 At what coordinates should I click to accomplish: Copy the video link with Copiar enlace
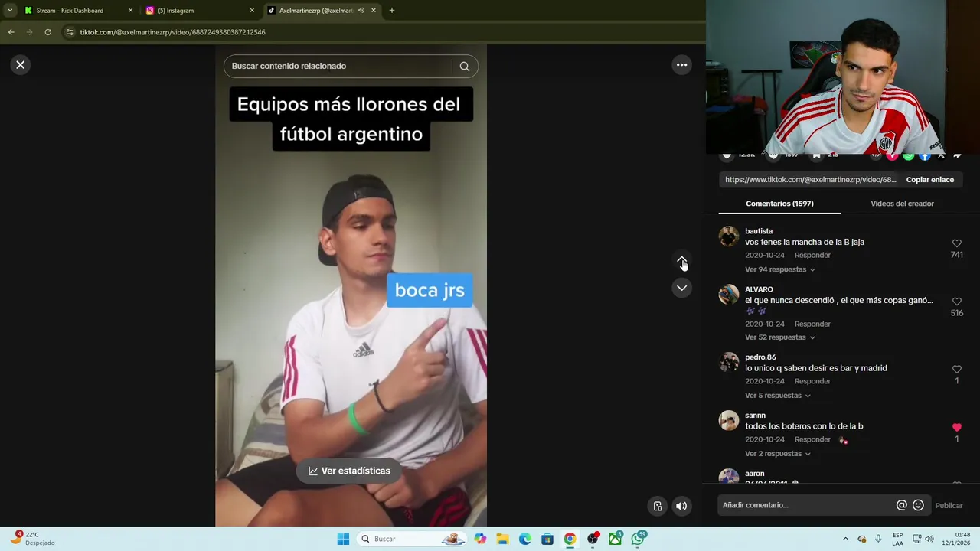coord(929,180)
